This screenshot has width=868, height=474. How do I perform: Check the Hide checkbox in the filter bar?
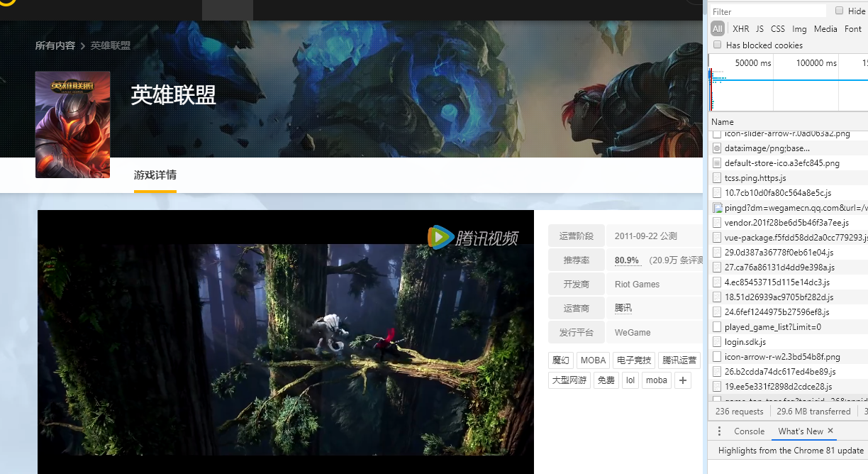pyautogui.click(x=840, y=11)
